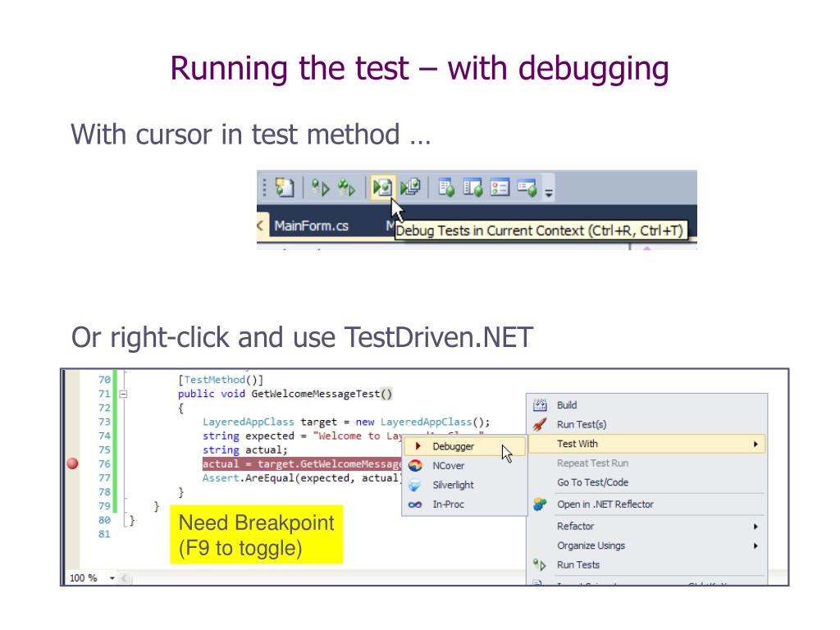
Task: Click the highlighted actual = target.GetWelcomeMessage line
Action: 302,464
